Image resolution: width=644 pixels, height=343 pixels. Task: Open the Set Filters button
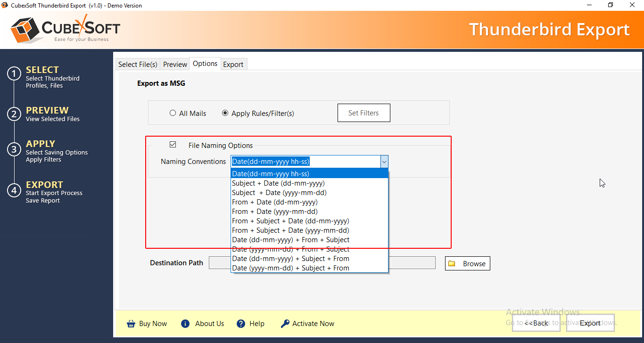click(363, 113)
